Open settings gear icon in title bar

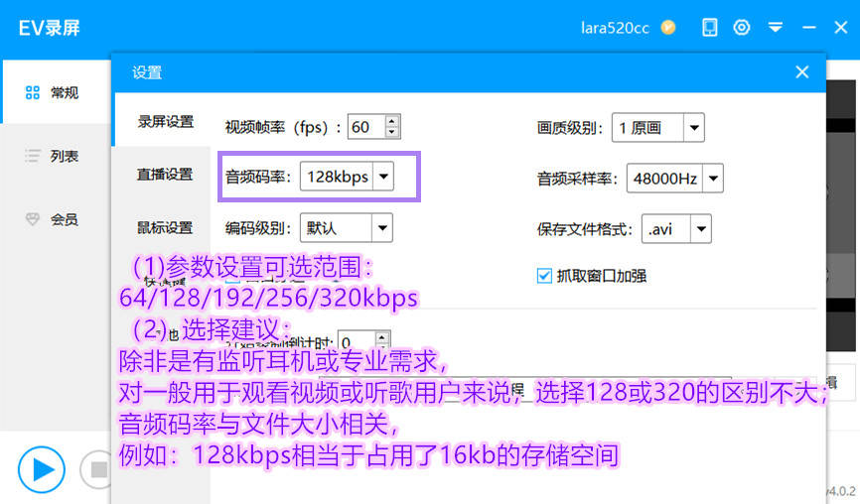point(742,28)
